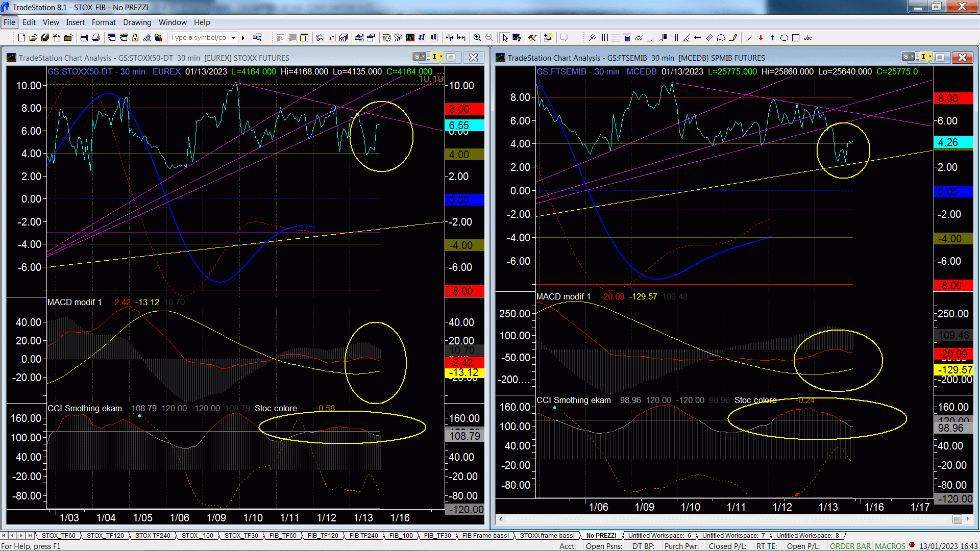Select the double-headed horizontal arrow tool
The image size is (980, 551).
pyautogui.click(x=698, y=38)
